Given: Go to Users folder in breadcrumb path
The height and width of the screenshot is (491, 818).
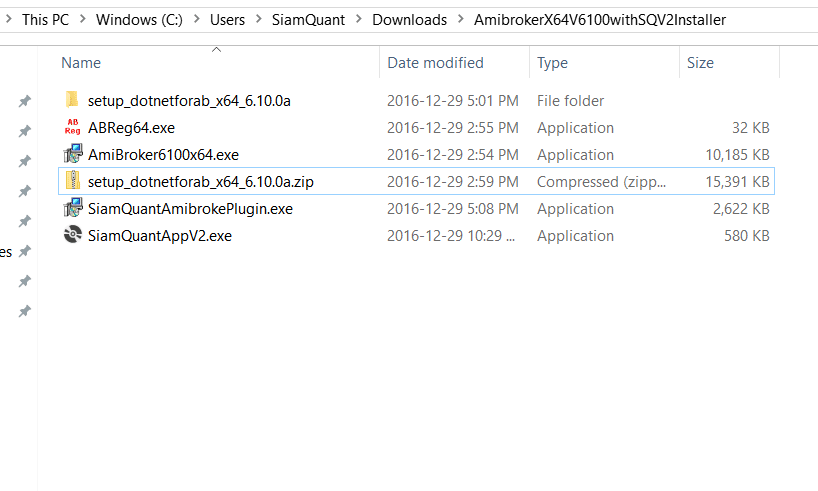Looking at the screenshot, I should tap(228, 19).
